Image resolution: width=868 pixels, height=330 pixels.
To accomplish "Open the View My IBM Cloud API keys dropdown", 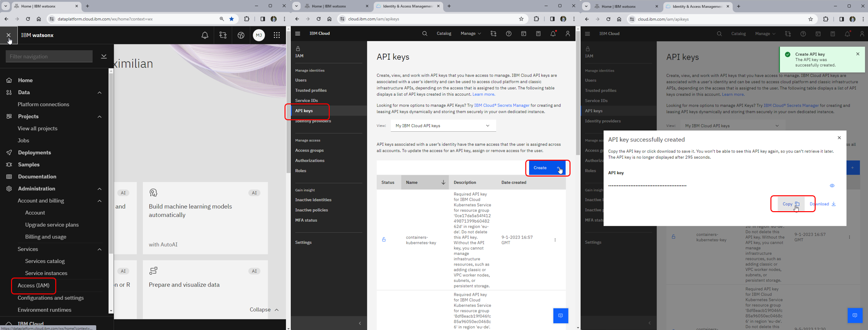I will pyautogui.click(x=443, y=126).
